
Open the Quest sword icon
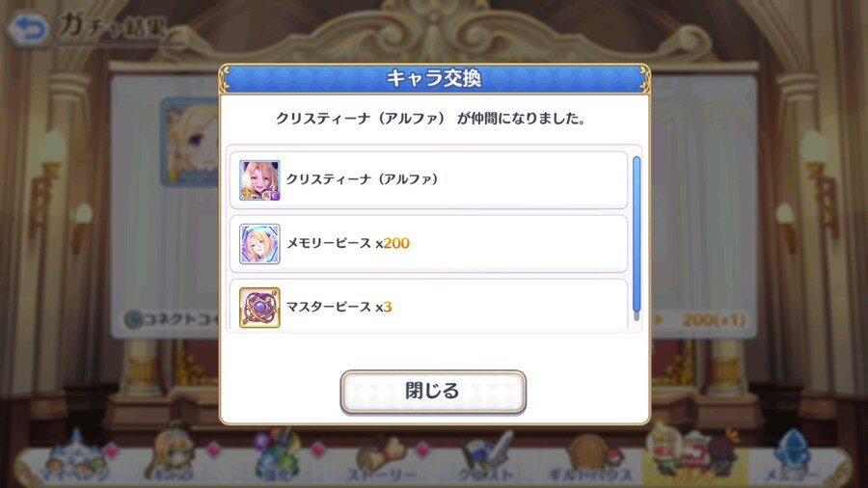487,458
